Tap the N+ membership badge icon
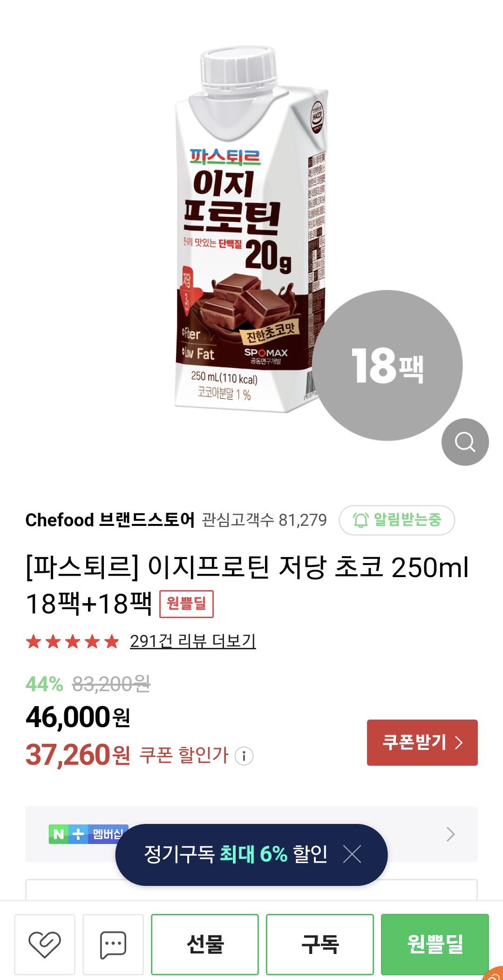Screen dimensions: 503x980 (x=88, y=834)
